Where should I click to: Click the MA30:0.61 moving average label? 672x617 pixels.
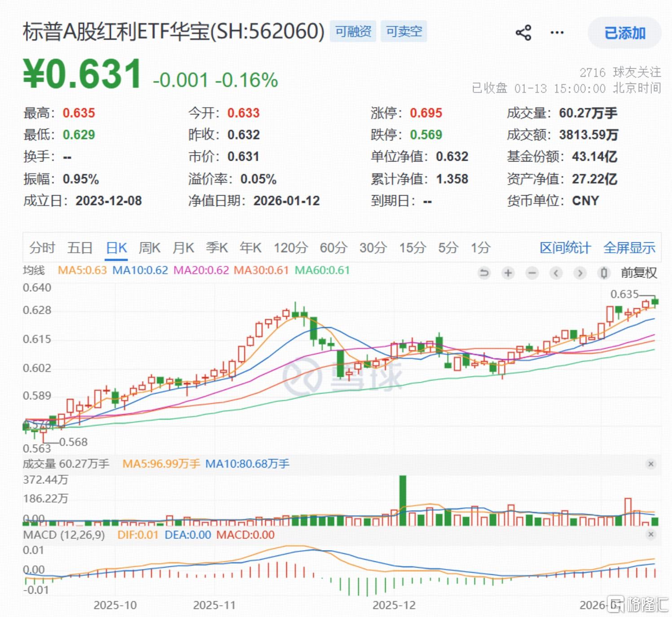point(261,270)
